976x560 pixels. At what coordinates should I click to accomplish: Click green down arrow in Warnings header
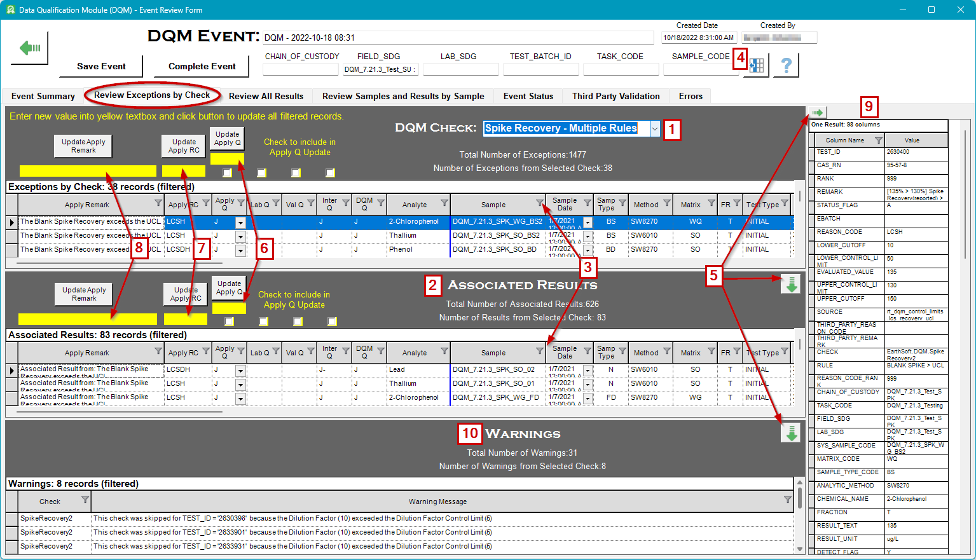pos(791,433)
